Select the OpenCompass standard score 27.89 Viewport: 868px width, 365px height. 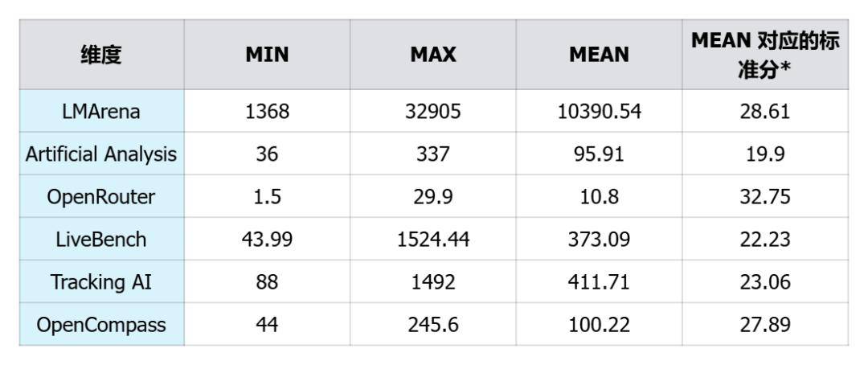click(765, 325)
